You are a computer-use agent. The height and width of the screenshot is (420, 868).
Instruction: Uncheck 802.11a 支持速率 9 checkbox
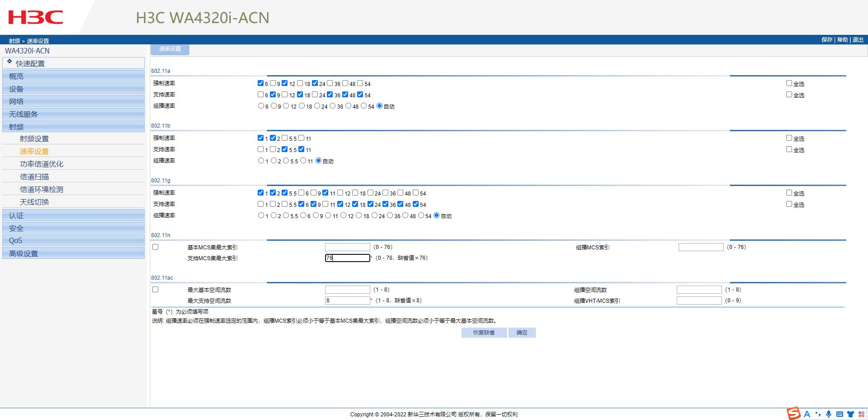[273, 95]
